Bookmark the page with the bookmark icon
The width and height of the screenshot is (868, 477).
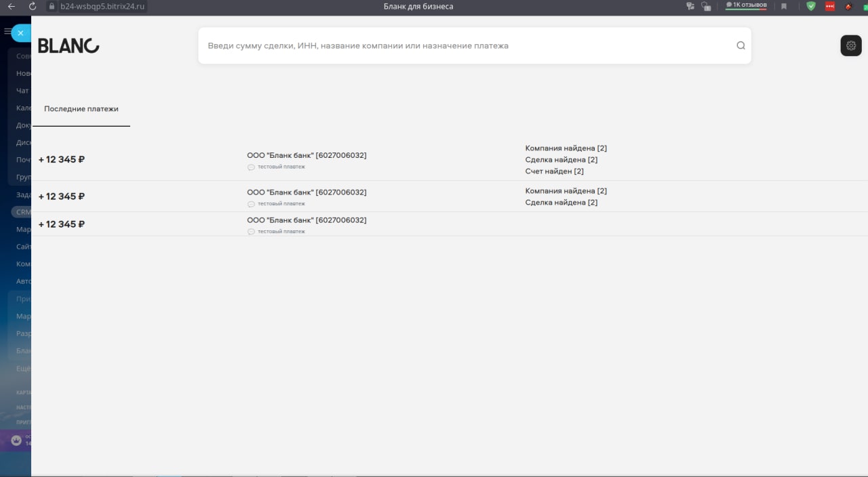[x=784, y=6]
